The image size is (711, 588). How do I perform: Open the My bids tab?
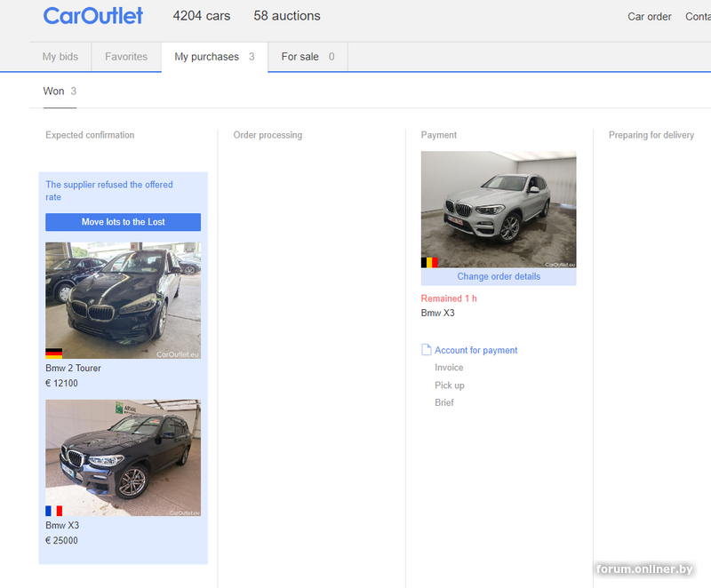(x=60, y=57)
